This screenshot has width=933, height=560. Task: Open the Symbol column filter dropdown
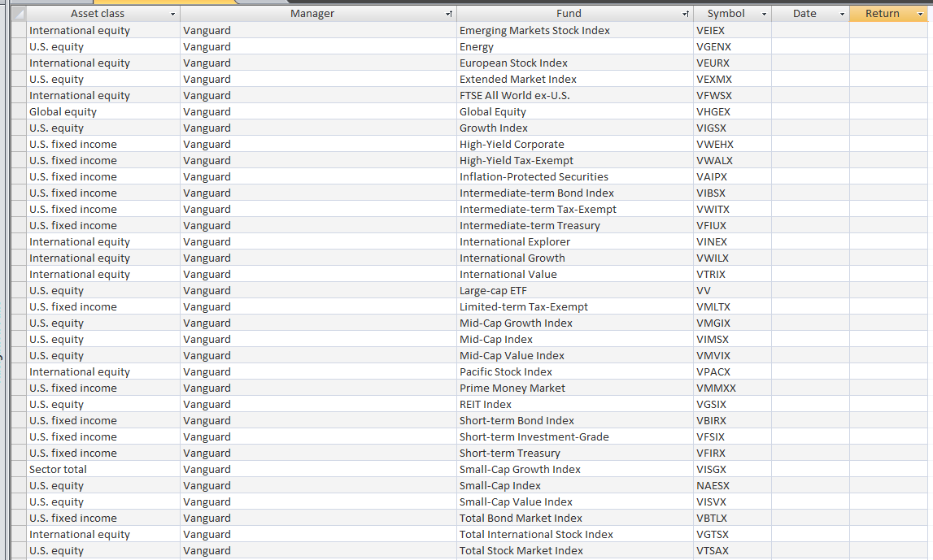(x=764, y=14)
